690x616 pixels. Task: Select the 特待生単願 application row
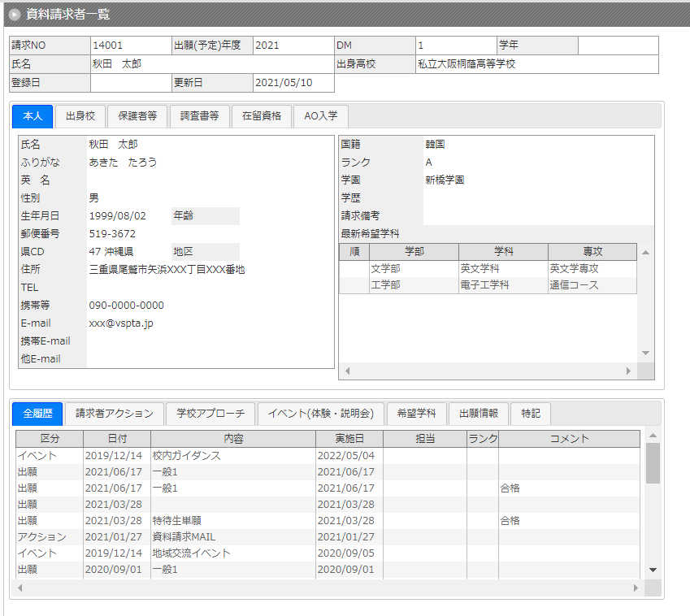328,521
